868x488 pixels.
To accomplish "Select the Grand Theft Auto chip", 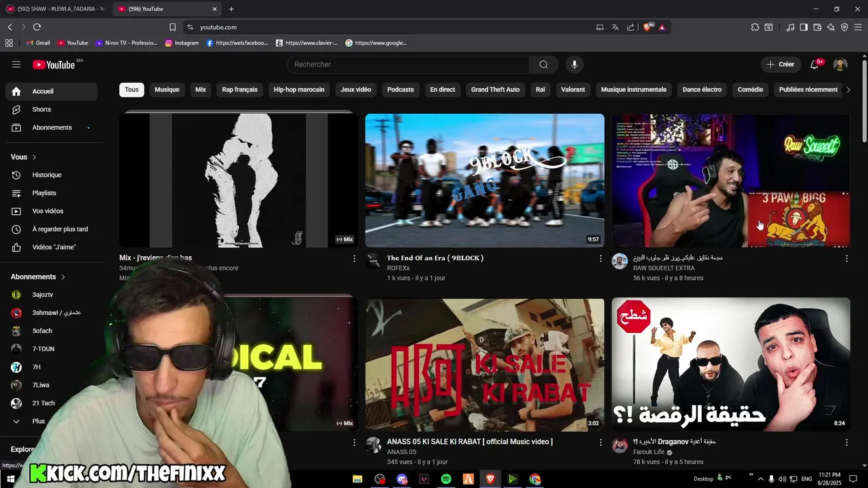I will (495, 89).
